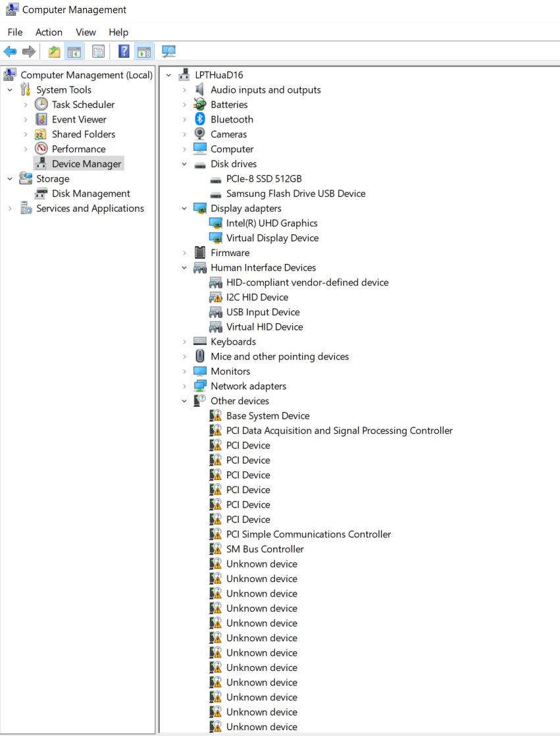
Task: Click the Forward arrow toolbar icon
Action: pyautogui.click(x=29, y=51)
